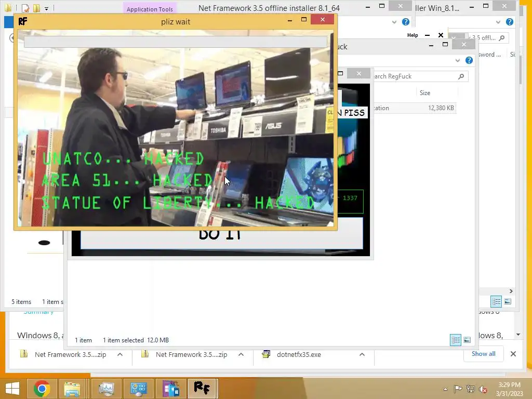Viewport: 532px width, 399px height.
Task: Click dotnetfx35.exe download file icon
Action: click(266, 354)
